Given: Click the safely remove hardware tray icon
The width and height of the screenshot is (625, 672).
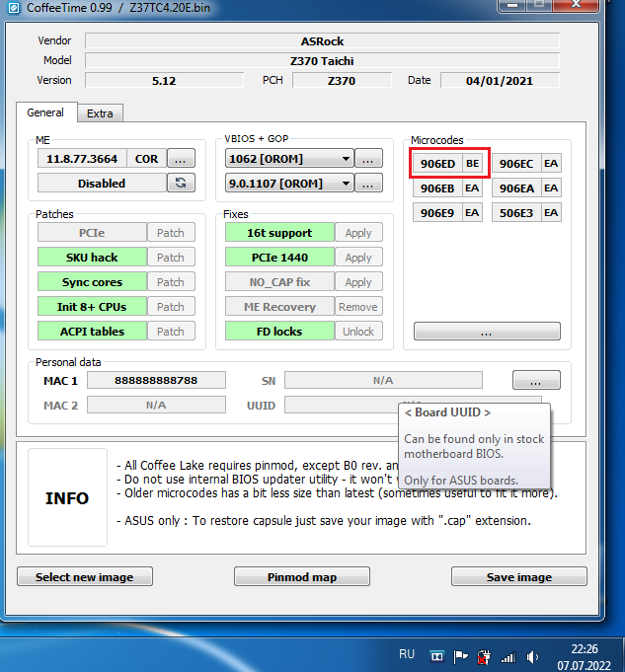Looking at the screenshot, I should 484,657.
